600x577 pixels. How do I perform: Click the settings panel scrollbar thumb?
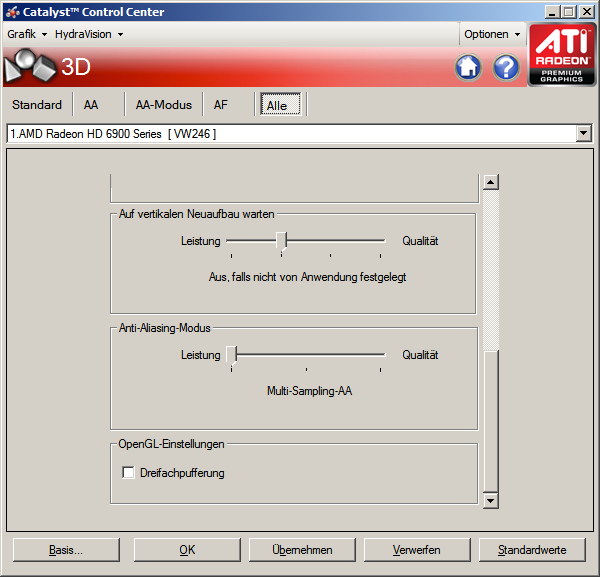pos(491,421)
